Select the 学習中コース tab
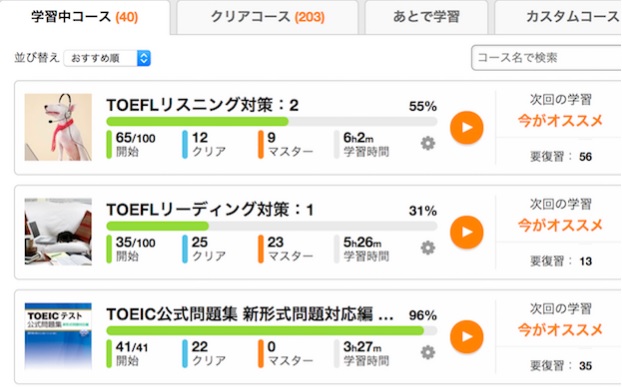The height and width of the screenshot is (387, 622). 84,17
